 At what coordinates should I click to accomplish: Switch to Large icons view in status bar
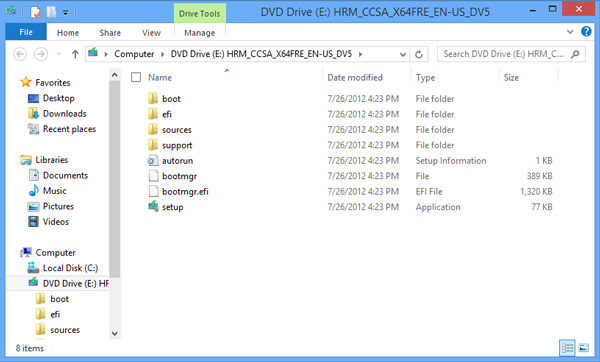pos(584,348)
